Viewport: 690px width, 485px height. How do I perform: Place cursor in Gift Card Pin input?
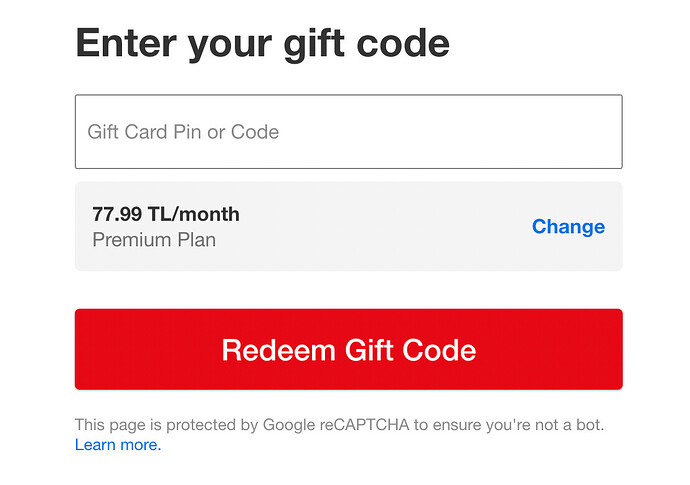pyautogui.click(x=349, y=132)
